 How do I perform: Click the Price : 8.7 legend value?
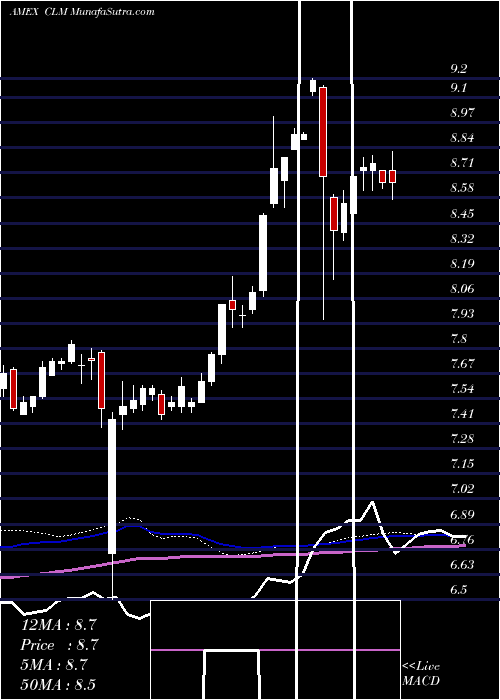[x=59, y=645]
